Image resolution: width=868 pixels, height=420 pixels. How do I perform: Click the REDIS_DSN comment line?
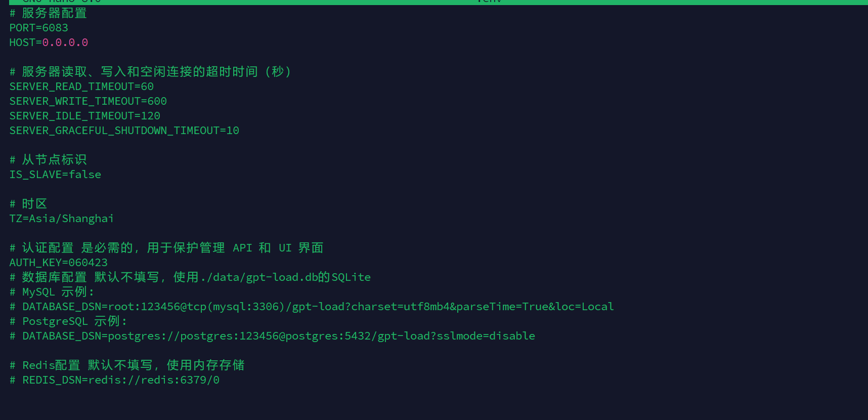coord(114,380)
